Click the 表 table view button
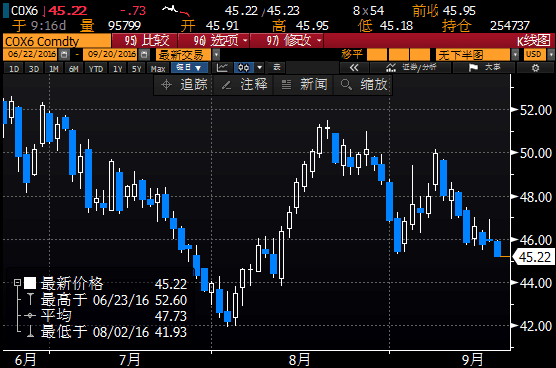Viewport: 556px width, 368px height. (277, 67)
